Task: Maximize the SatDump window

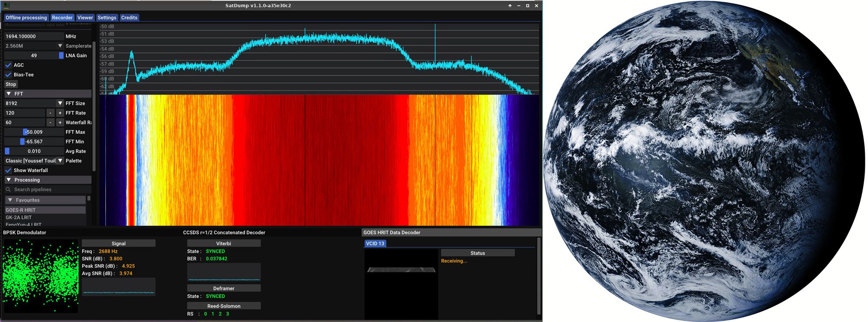Action: coord(528,6)
